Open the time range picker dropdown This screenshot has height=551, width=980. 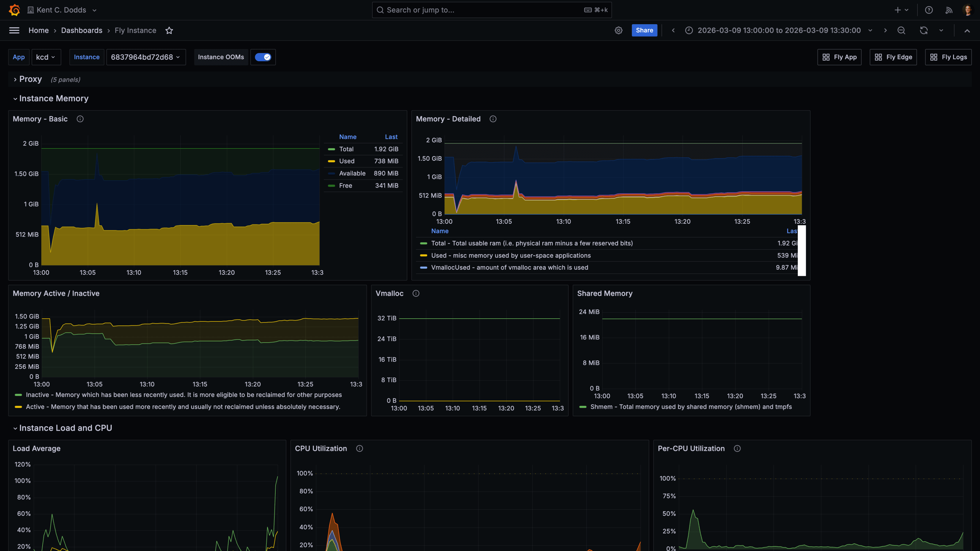[779, 30]
